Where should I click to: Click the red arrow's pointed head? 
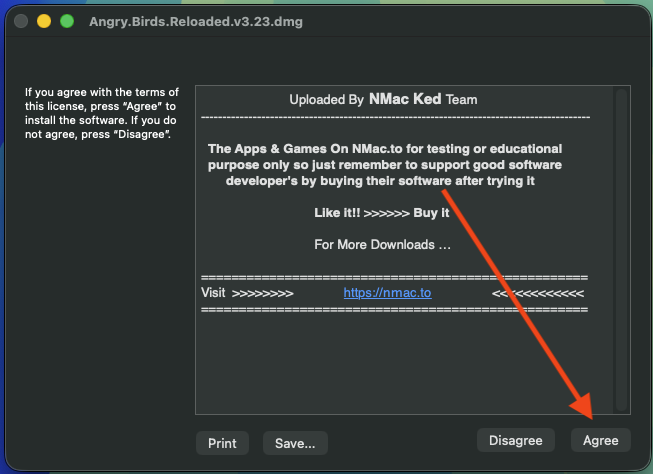[583, 406]
